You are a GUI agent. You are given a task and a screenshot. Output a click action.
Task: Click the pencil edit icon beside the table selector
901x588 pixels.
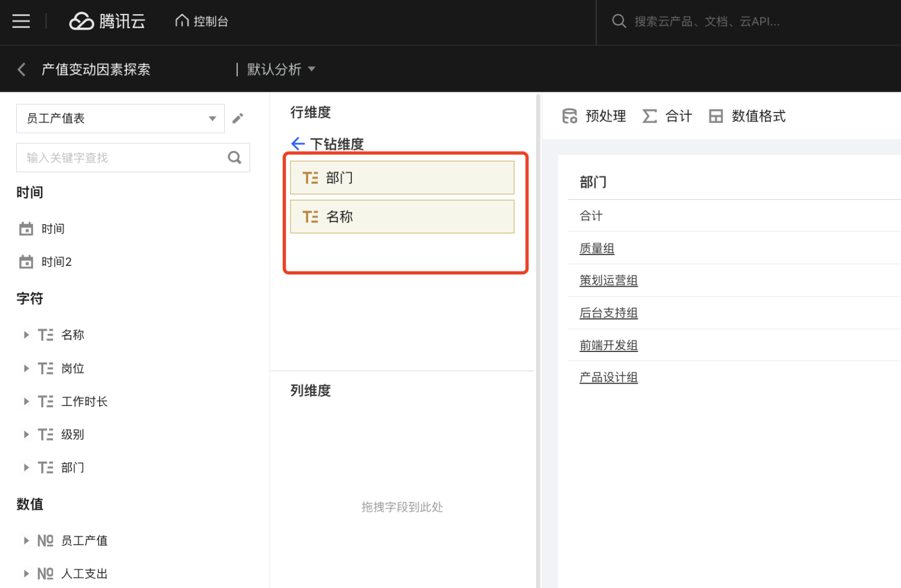[238, 118]
